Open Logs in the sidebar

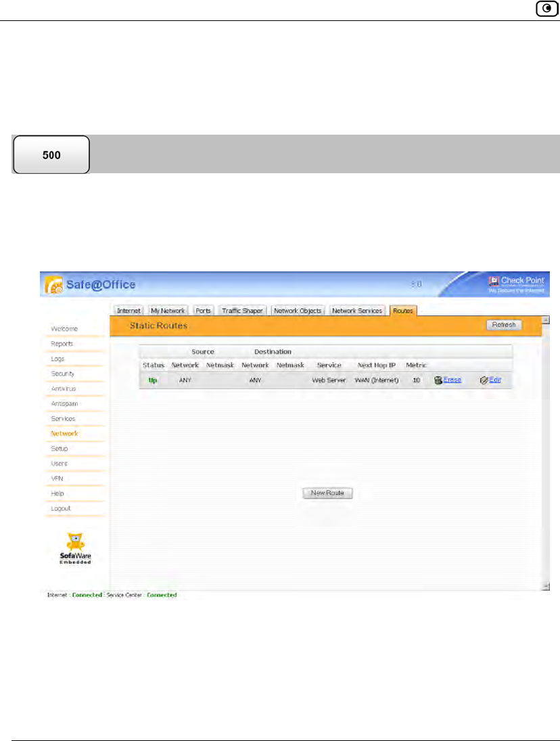(x=57, y=359)
